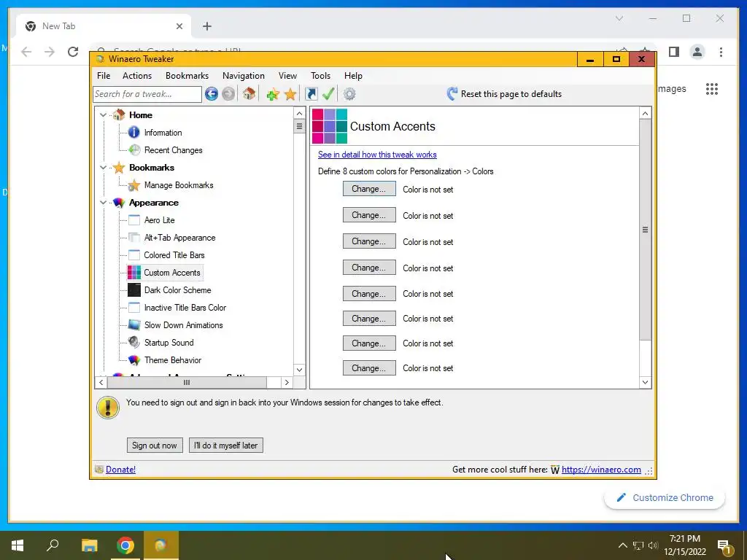Image resolution: width=747 pixels, height=560 pixels.
Task: Open the Donate! link
Action: [x=120, y=470]
